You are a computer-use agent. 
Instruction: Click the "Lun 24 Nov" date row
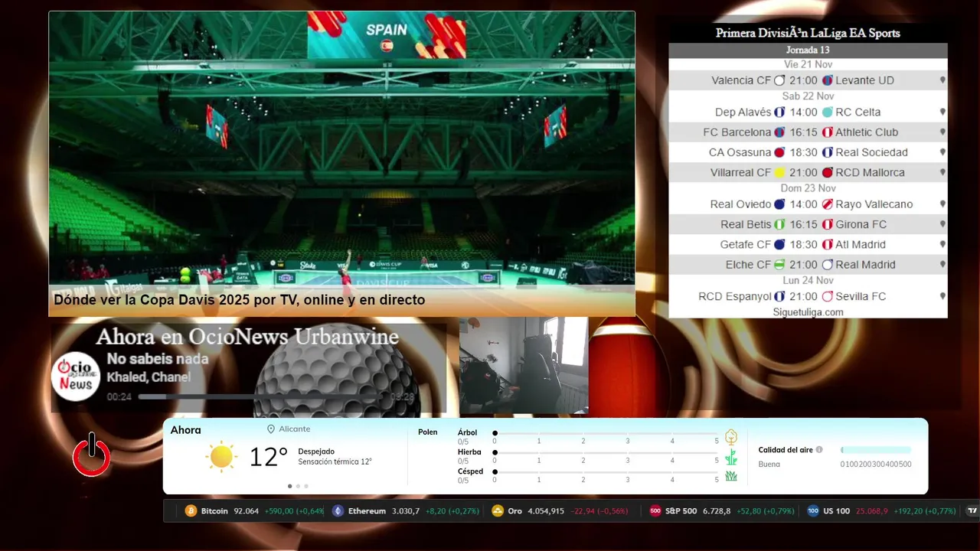pyautogui.click(x=808, y=280)
